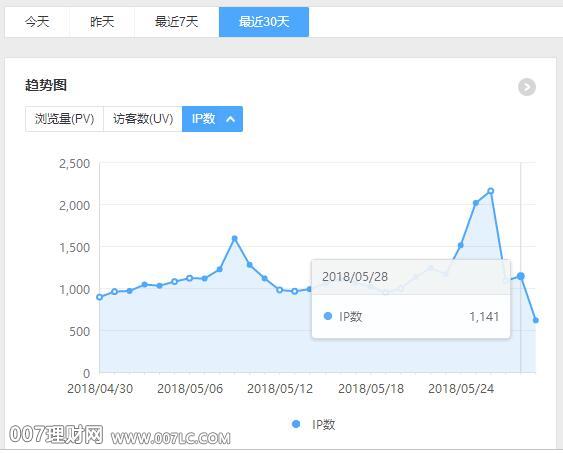Image resolution: width=563 pixels, height=453 pixels.
Task: Click the 1,500 y-axis label
Action: click(74, 248)
